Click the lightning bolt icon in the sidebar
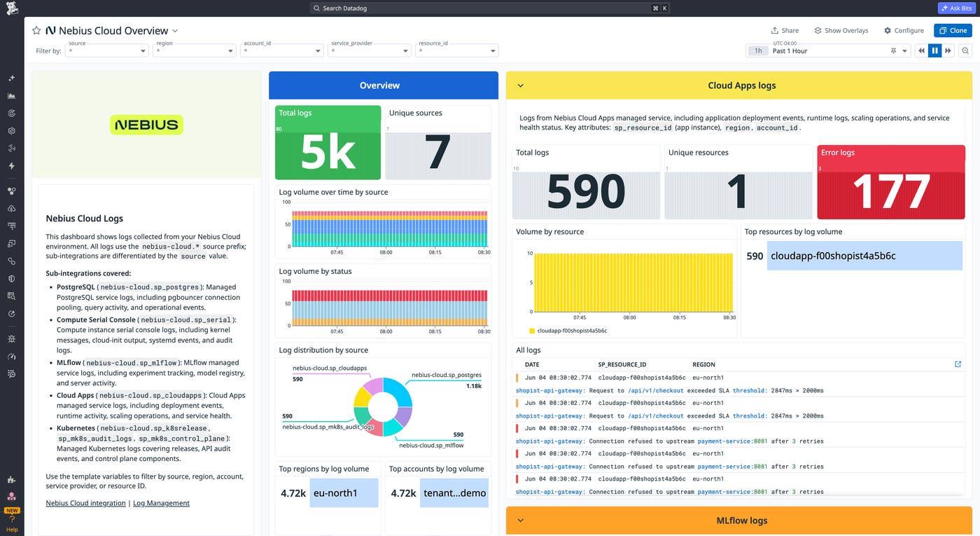 (x=12, y=166)
